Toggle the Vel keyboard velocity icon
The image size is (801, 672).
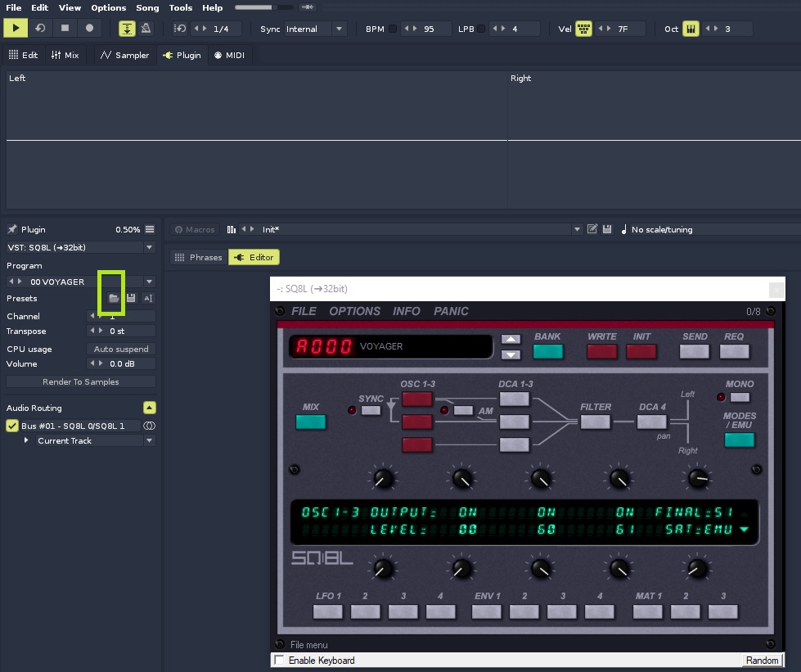(x=583, y=29)
